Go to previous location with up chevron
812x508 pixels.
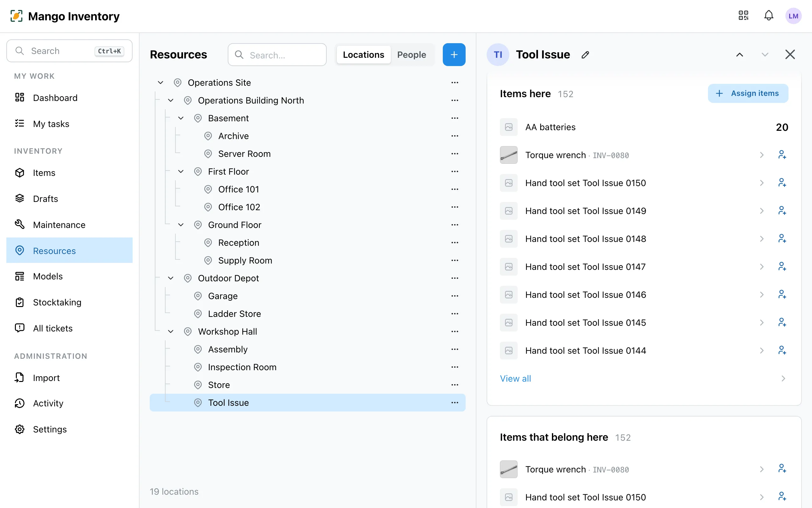click(740, 55)
